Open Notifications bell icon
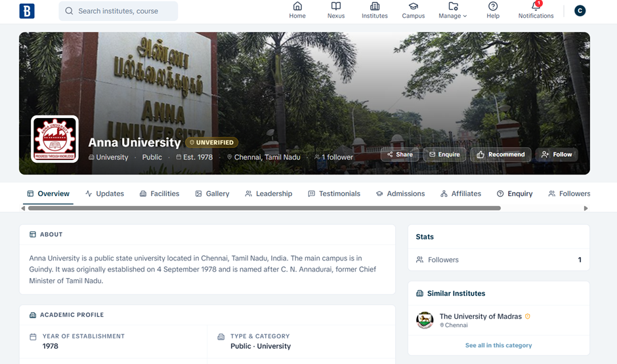 (536, 7)
